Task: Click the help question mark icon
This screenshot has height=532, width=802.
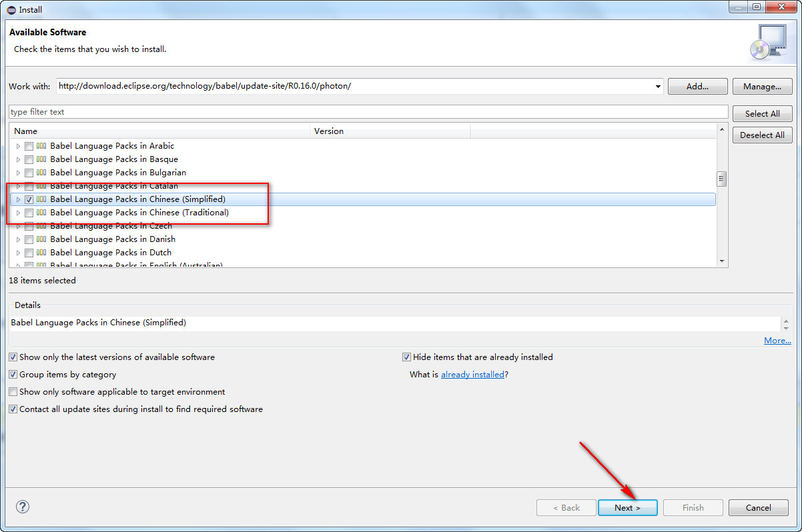Action: tap(23, 507)
